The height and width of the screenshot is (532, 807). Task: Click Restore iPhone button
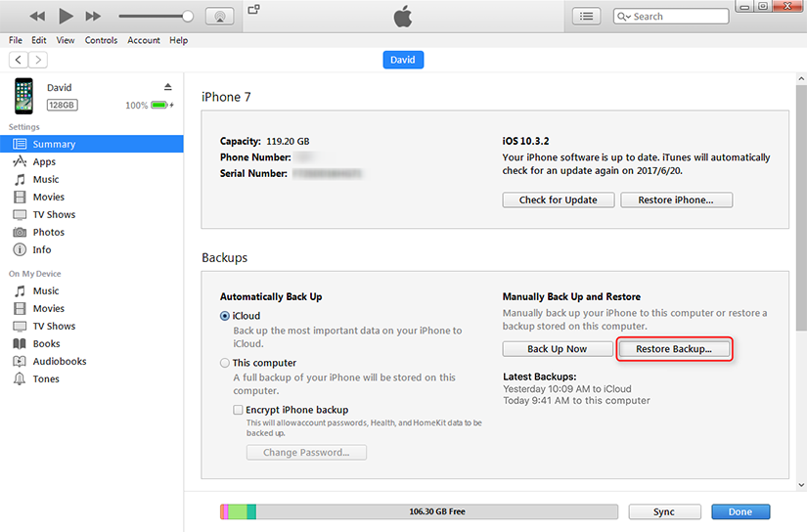676,200
